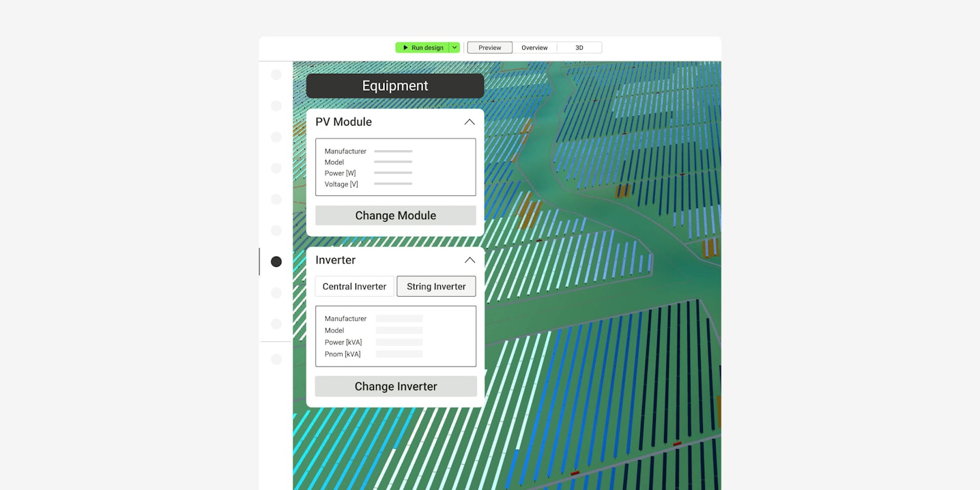The width and height of the screenshot is (980, 490).
Task: Start the green Run design button
Action: (422, 48)
